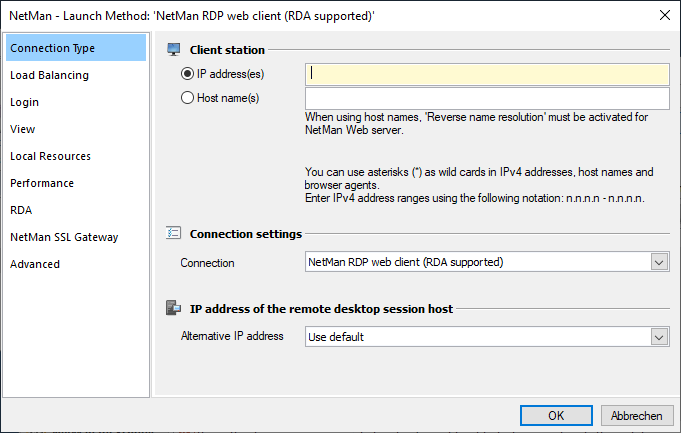Go to Local Resources settings
Viewport: 681px width, 433px height.
tap(50, 156)
